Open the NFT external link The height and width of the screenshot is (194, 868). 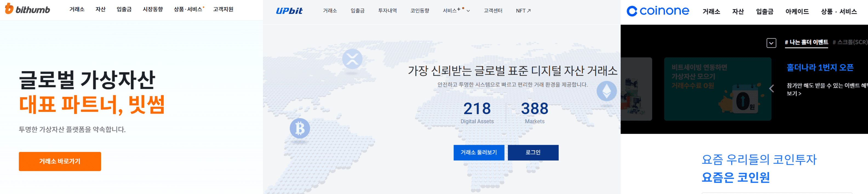[523, 11]
